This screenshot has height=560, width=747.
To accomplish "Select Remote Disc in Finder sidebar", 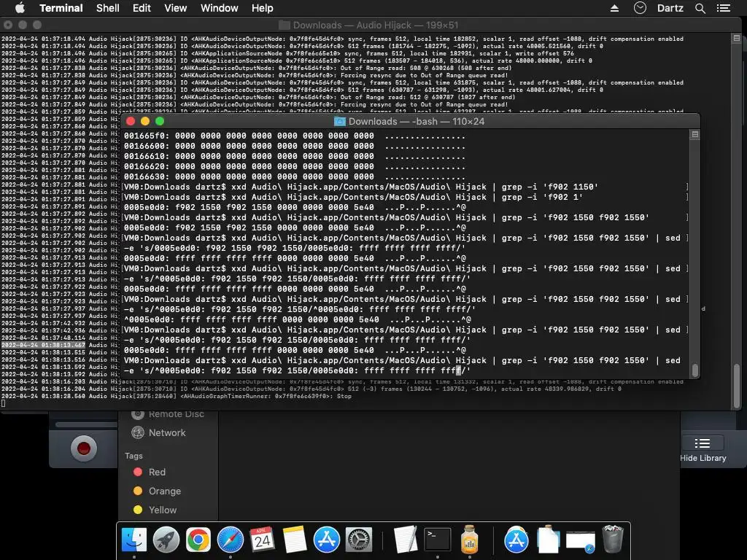I will tap(168, 414).
